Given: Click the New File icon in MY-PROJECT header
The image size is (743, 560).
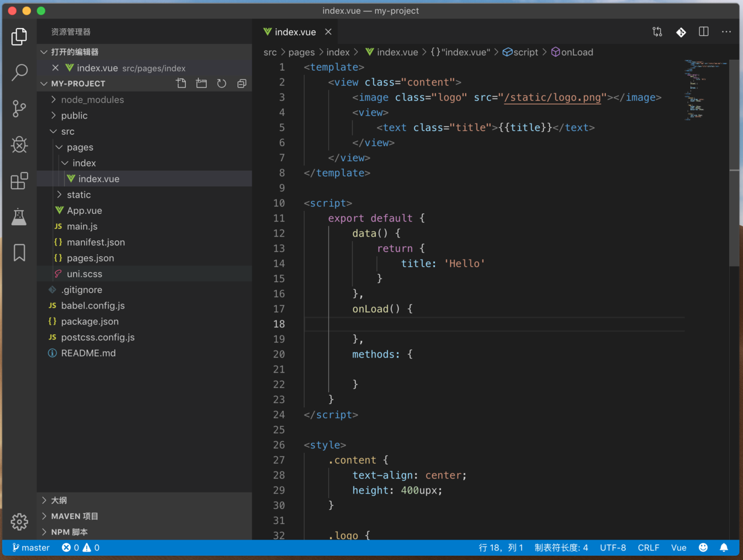Looking at the screenshot, I should [x=181, y=83].
